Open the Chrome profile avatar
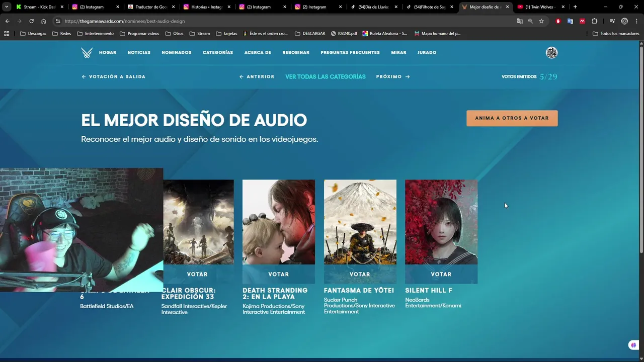 (624, 21)
